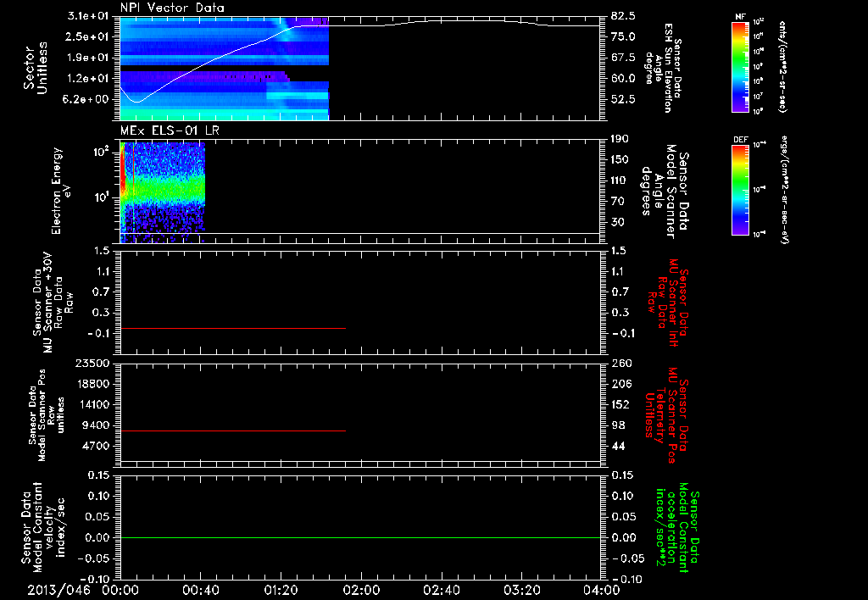Click the '260' telemetry tick label

(x=620, y=363)
